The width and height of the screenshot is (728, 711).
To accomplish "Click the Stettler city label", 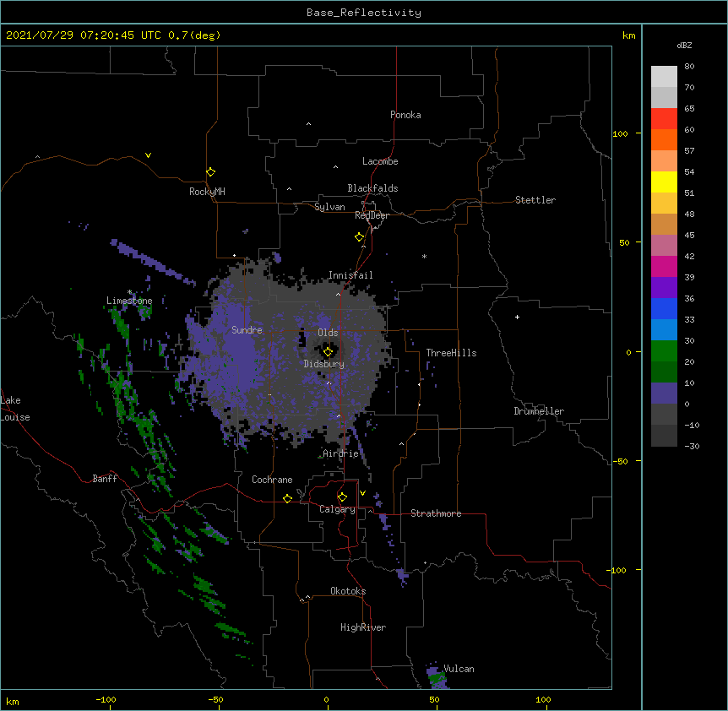I will (535, 200).
